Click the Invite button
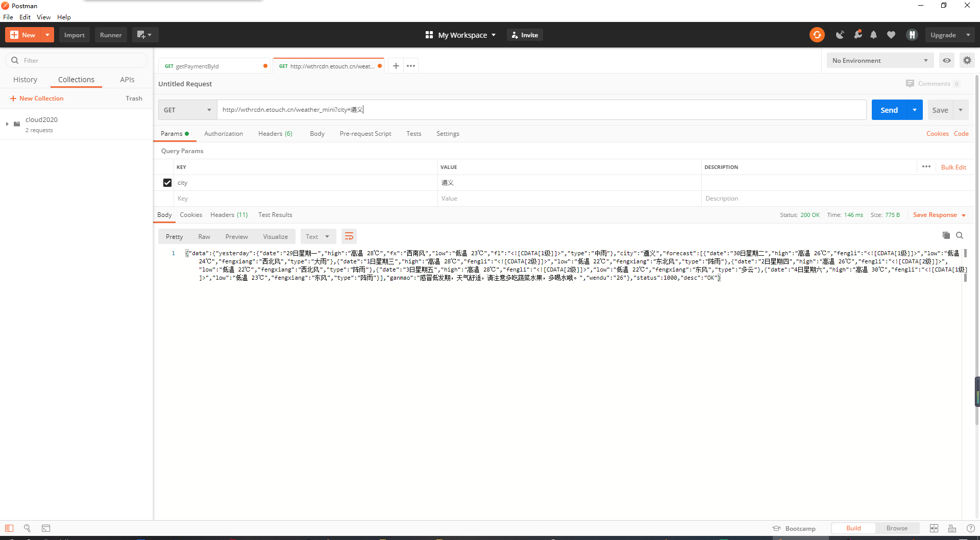The height and width of the screenshot is (540, 980). (525, 35)
